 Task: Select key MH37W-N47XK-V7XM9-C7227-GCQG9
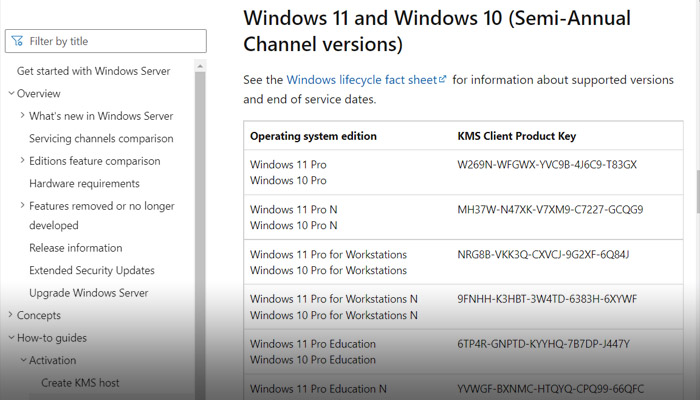click(550, 209)
